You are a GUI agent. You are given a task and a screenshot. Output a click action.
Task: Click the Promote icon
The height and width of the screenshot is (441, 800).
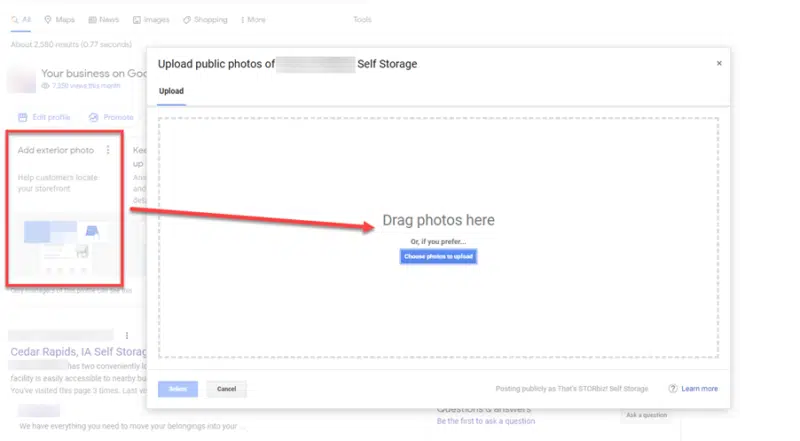point(93,117)
